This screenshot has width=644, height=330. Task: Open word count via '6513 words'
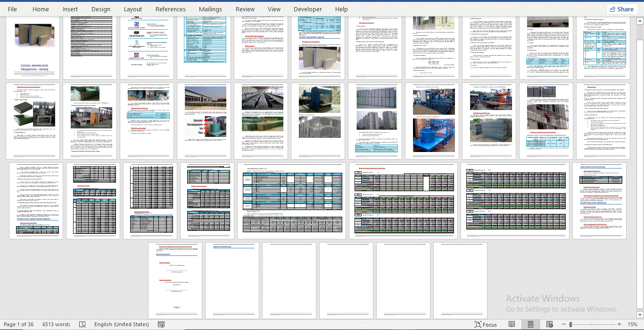tap(56, 324)
